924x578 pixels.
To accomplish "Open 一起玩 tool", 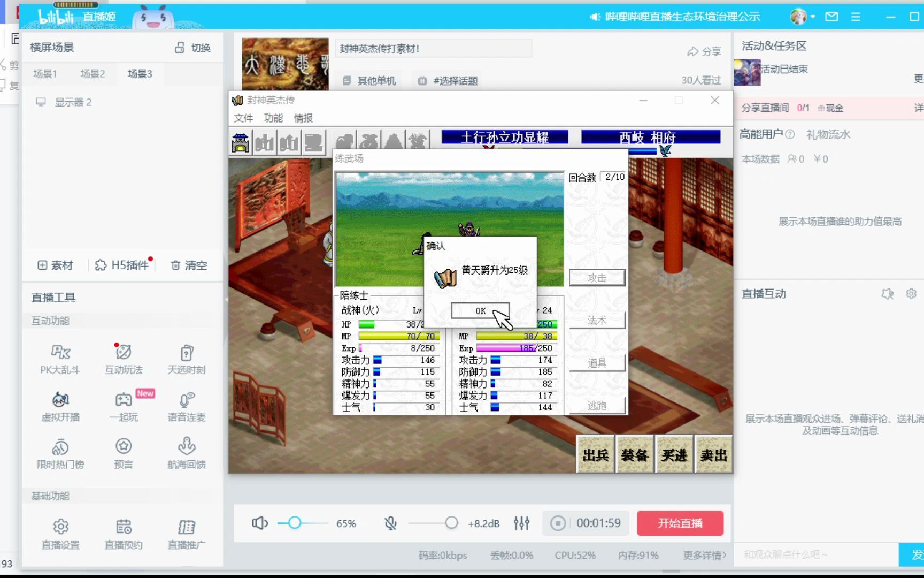I will coord(124,406).
